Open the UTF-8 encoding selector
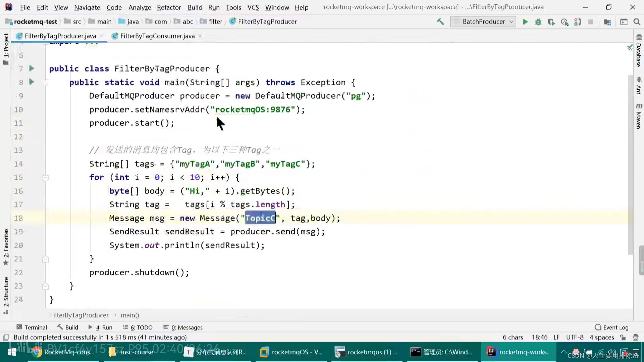 (x=575, y=338)
